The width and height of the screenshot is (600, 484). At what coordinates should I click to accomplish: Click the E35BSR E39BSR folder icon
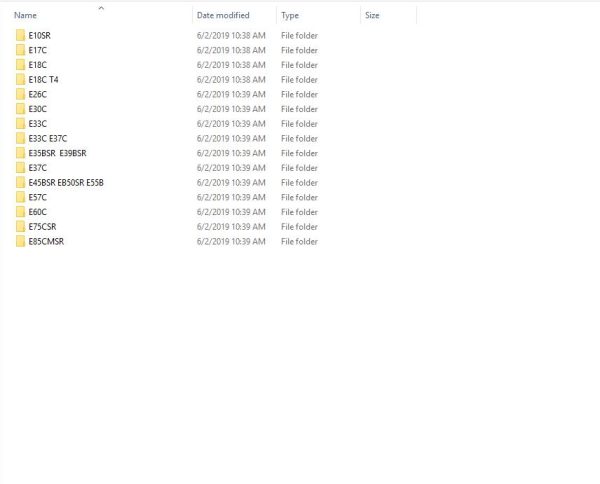pos(21,153)
